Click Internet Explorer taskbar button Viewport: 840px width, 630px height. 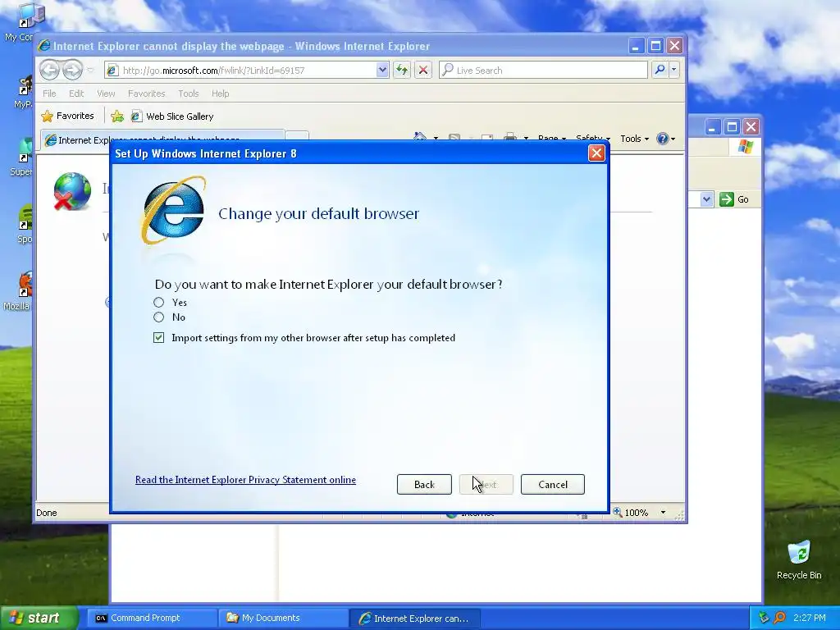click(x=414, y=618)
